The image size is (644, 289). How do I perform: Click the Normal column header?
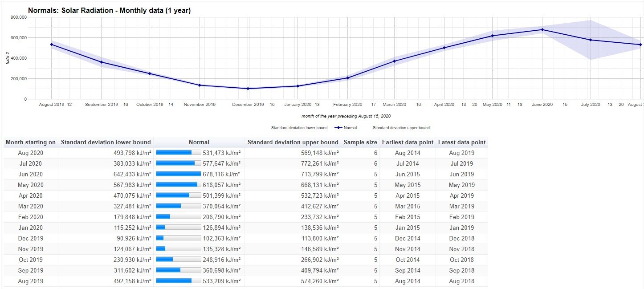[199, 142]
